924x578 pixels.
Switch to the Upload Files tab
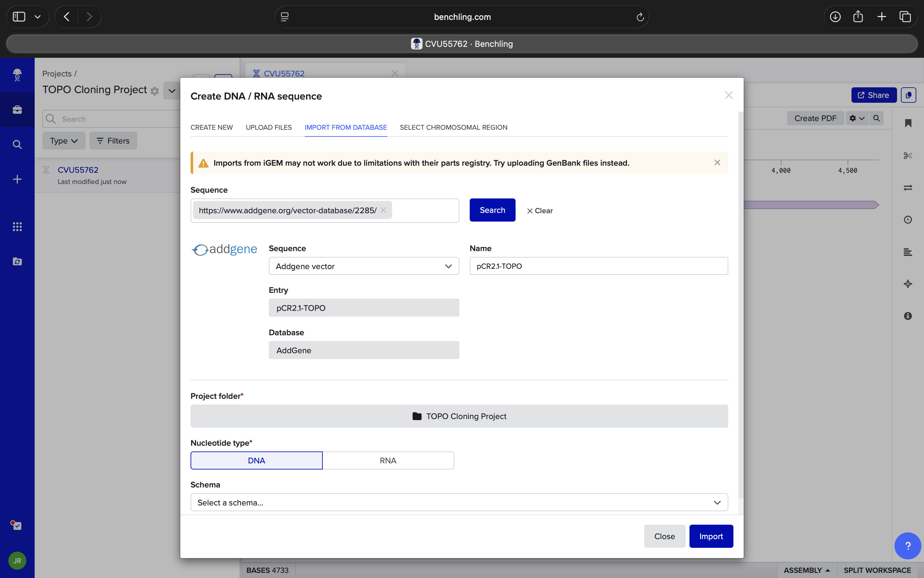pos(269,127)
